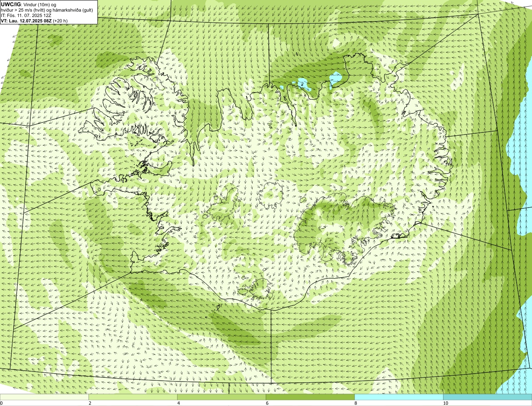Click the 0–2 m/s pale legend swatch
This screenshot has width=532, height=406.
pyautogui.click(x=44, y=397)
